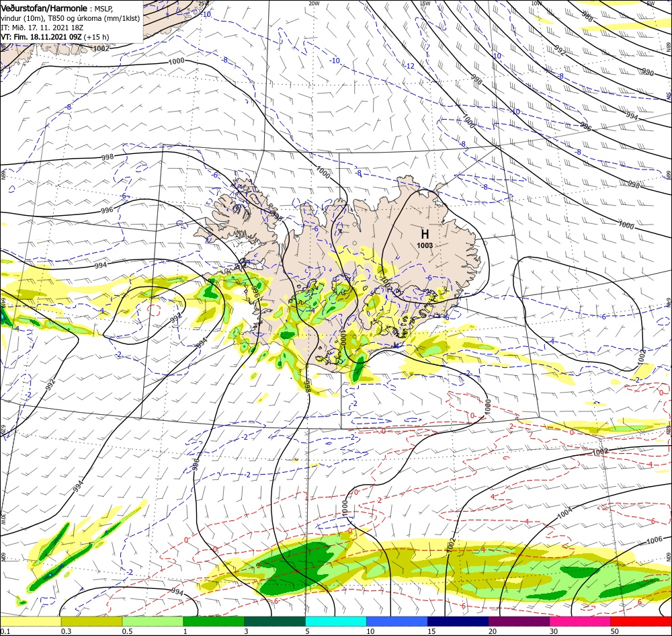
Task: Click the pink 30–50 legend swatch
Action: pyautogui.click(x=581, y=621)
